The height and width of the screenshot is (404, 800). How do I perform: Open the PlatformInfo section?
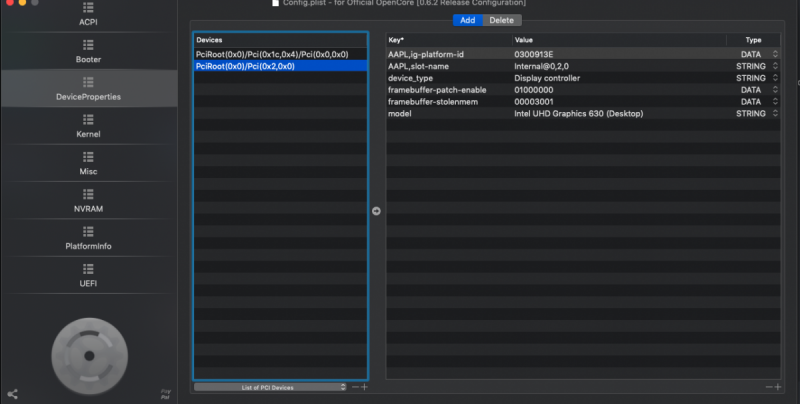pos(88,238)
